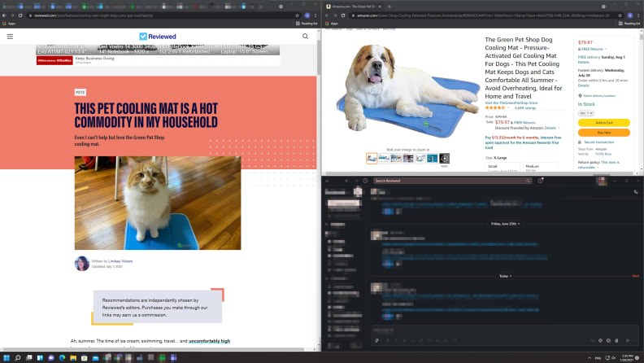Open the ratings count link
Image resolution: width=644 pixels, height=363 pixels.
point(525,107)
